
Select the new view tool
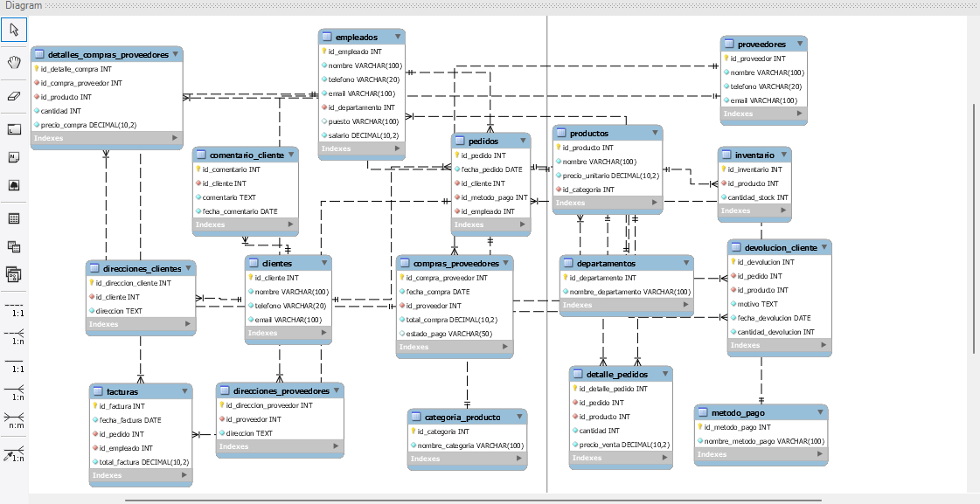[14, 246]
